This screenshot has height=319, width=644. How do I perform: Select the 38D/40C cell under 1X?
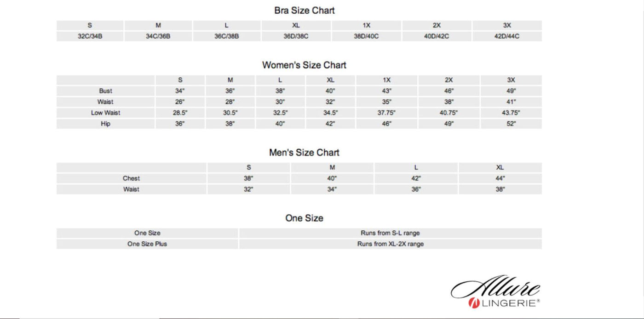366,36
